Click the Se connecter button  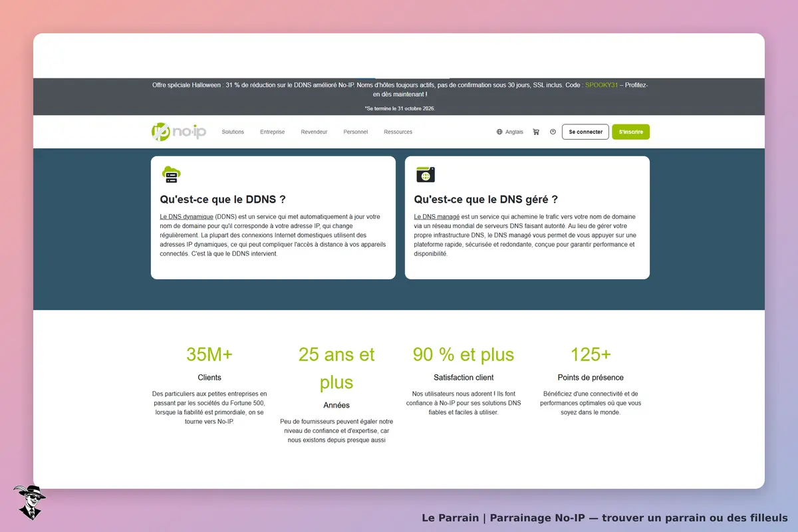pyautogui.click(x=585, y=132)
